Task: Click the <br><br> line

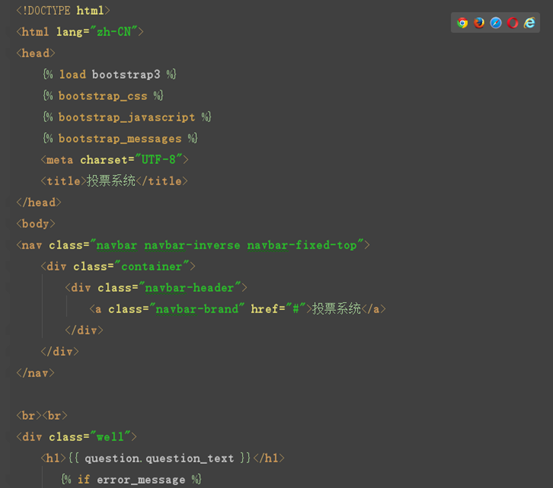Action: [42, 416]
